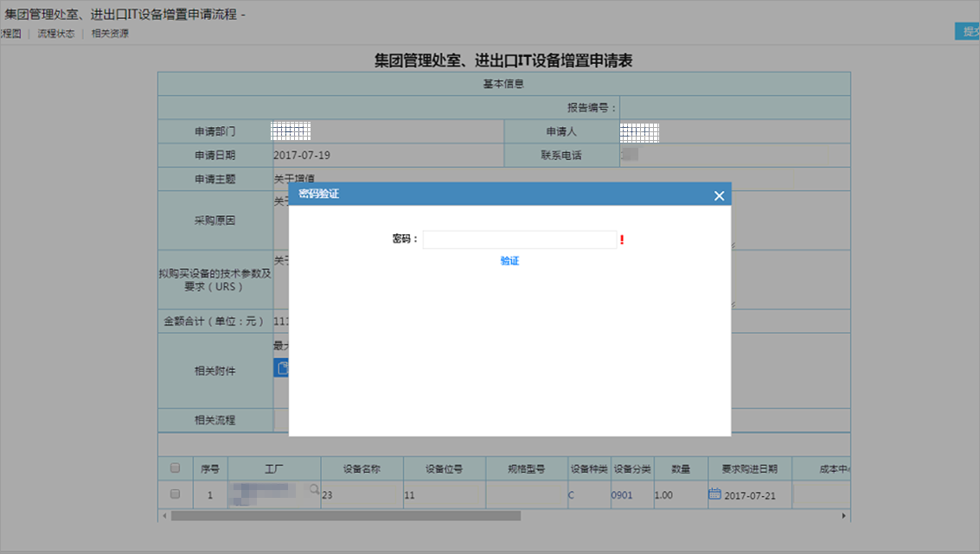Click the red exclamation required marker
The height and width of the screenshot is (554, 980).
(622, 240)
